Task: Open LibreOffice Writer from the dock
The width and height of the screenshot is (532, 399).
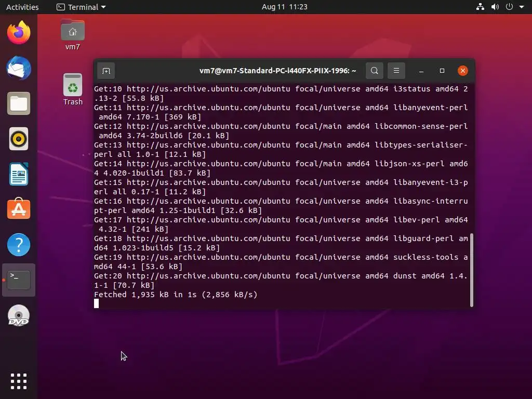Action: click(x=19, y=174)
